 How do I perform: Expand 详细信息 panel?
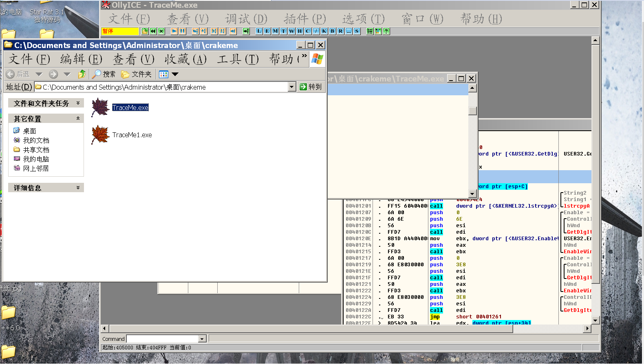pos(78,188)
